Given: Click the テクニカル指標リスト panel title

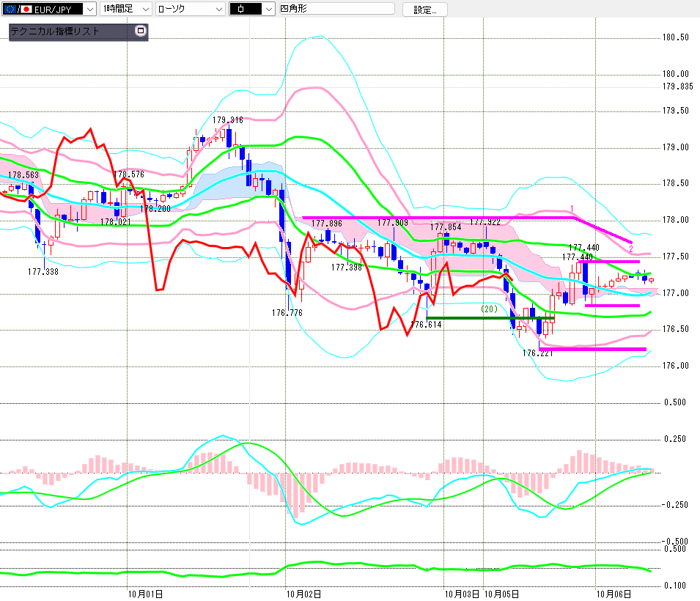Looking at the screenshot, I should [x=54, y=32].
